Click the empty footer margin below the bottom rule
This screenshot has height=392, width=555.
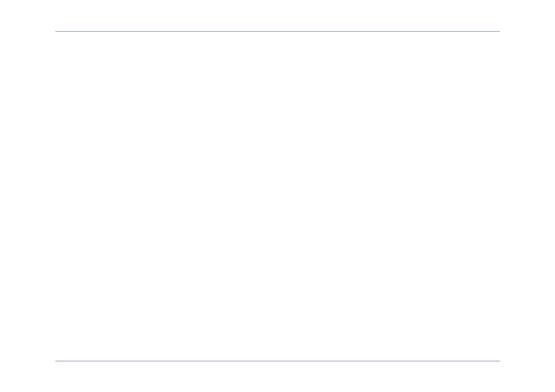pos(277,377)
